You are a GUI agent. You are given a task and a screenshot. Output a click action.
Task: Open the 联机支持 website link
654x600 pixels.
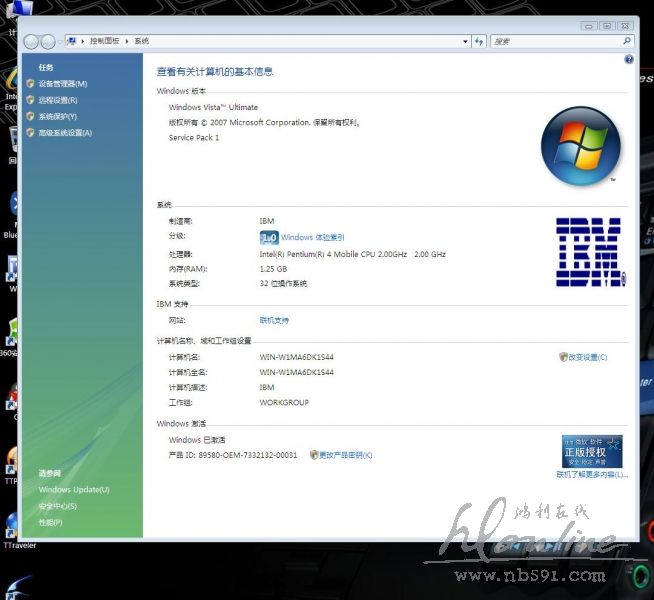coord(274,320)
